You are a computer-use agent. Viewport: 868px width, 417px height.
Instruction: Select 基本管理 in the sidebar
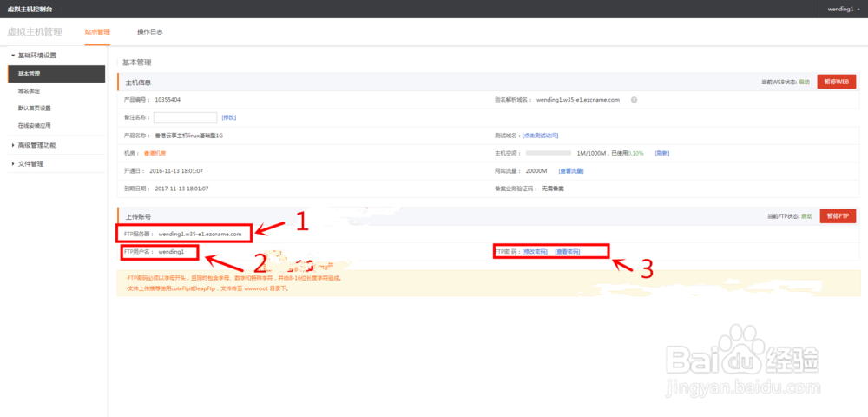coord(56,74)
